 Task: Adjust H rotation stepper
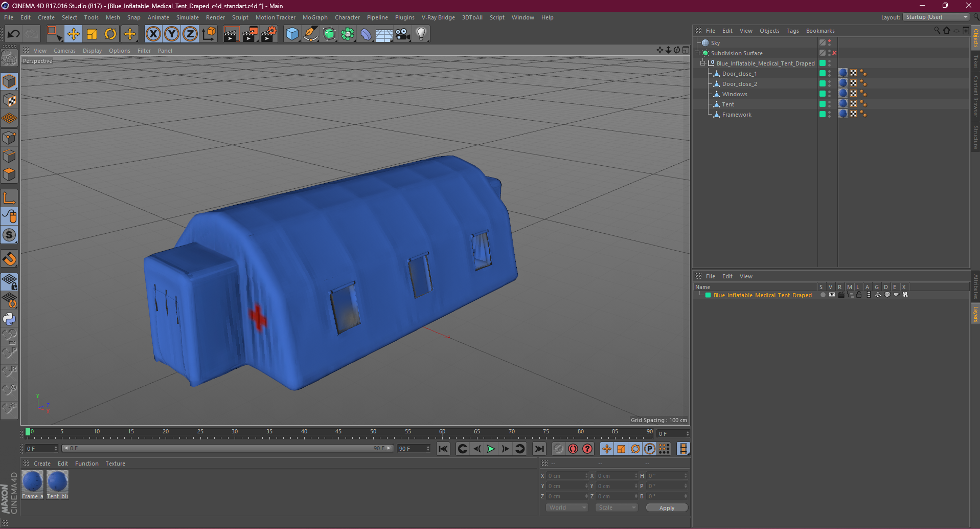click(686, 476)
